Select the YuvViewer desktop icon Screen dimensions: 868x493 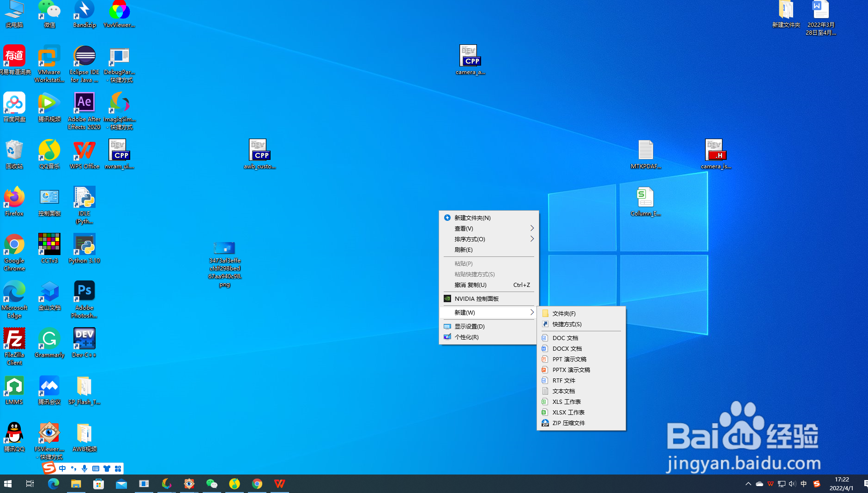click(x=119, y=14)
